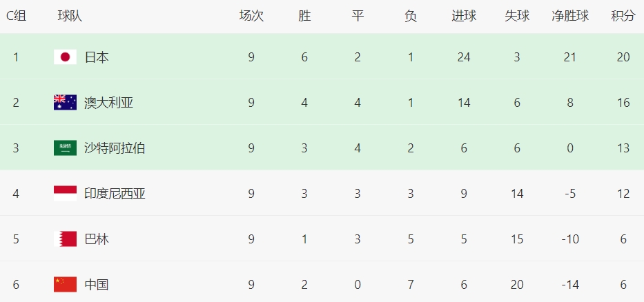
Task: Click the Indonesia flag icon
Action: (x=65, y=193)
